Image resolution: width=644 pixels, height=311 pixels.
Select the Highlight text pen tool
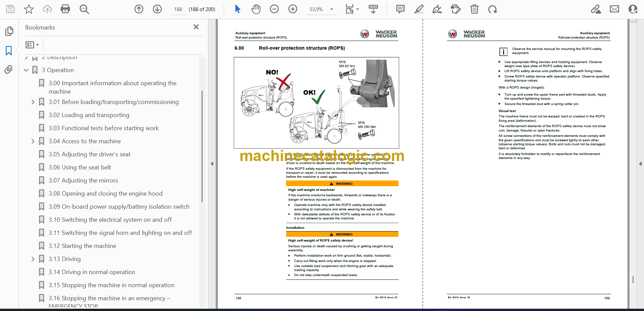click(419, 9)
